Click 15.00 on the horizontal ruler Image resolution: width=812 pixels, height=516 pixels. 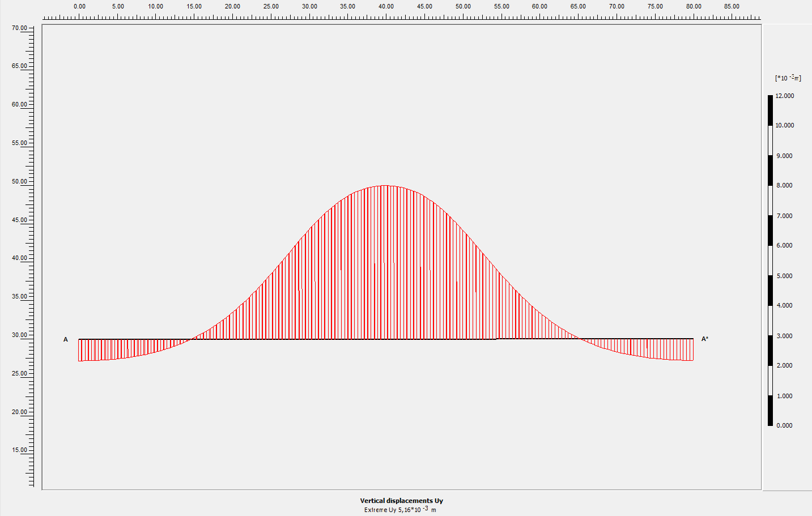tap(194, 6)
